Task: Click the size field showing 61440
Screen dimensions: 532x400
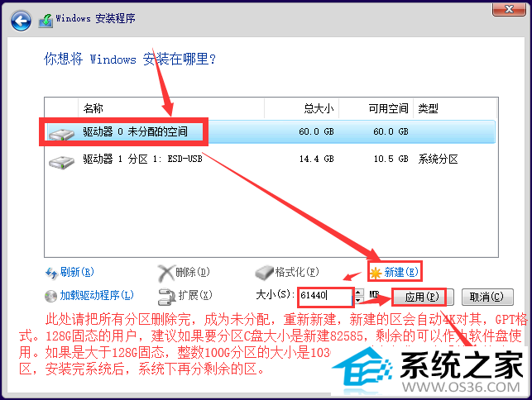Action: click(x=325, y=296)
